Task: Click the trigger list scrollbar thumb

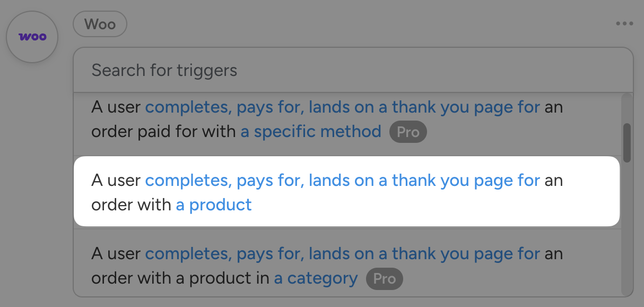Action: (626, 142)
